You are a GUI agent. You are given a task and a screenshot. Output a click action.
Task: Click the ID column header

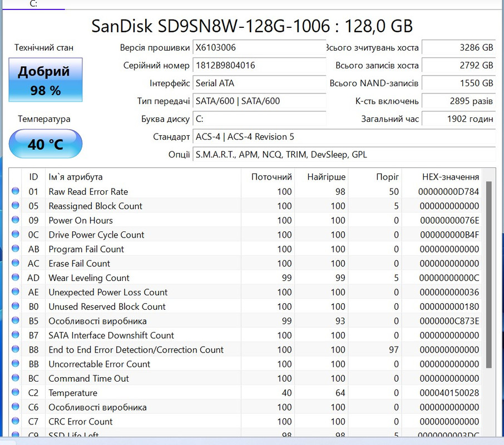click(33, 177)
